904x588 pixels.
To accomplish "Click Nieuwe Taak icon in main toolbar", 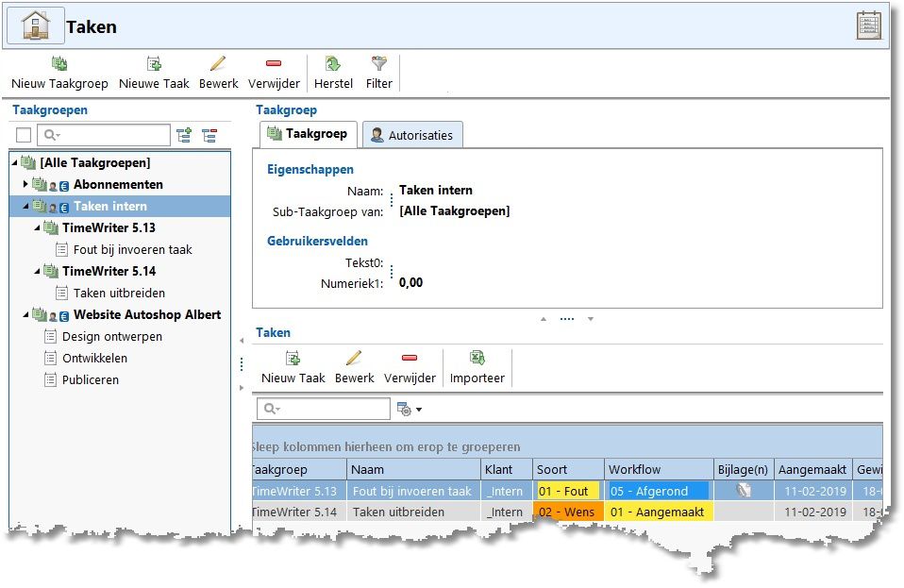I will (154, 64).
